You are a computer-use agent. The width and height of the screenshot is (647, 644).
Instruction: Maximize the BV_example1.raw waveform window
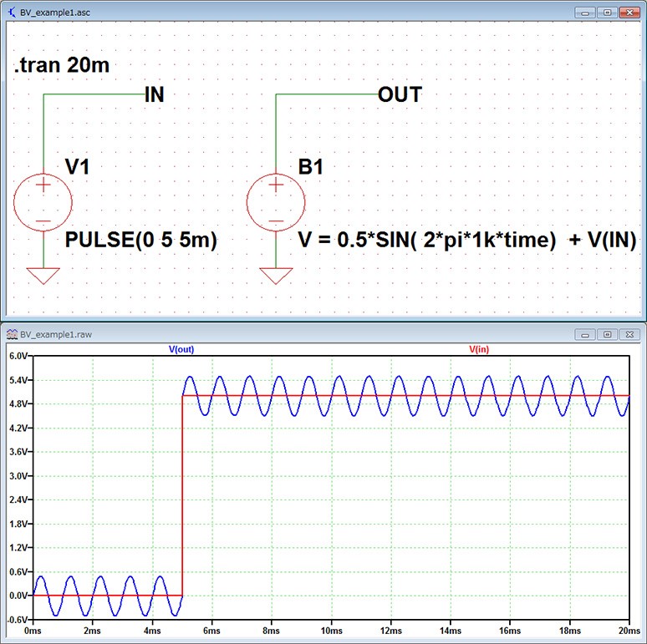click(608, 334)
